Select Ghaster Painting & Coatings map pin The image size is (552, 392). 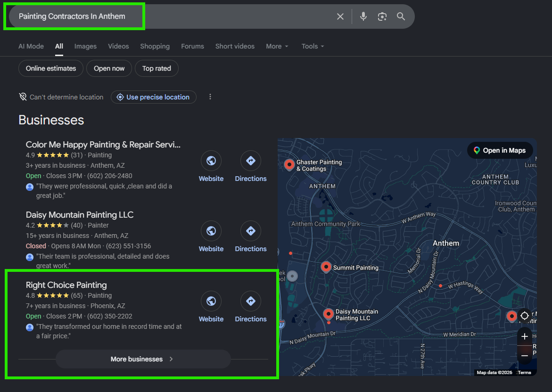point(289,164)
